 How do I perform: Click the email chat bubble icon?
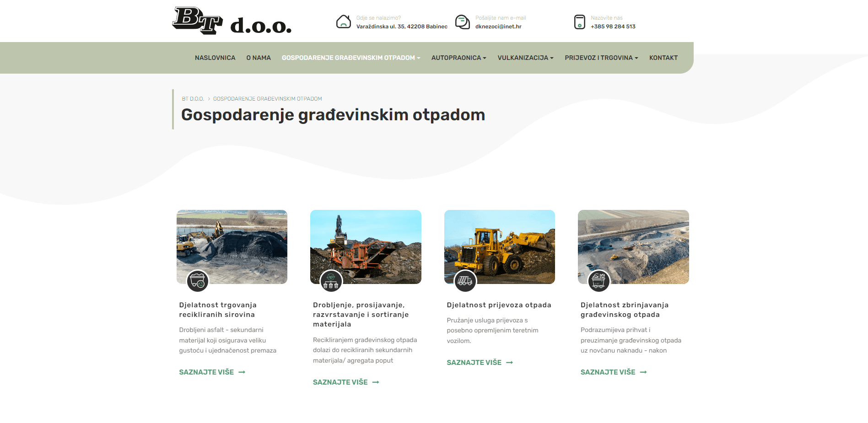[462, 21]
